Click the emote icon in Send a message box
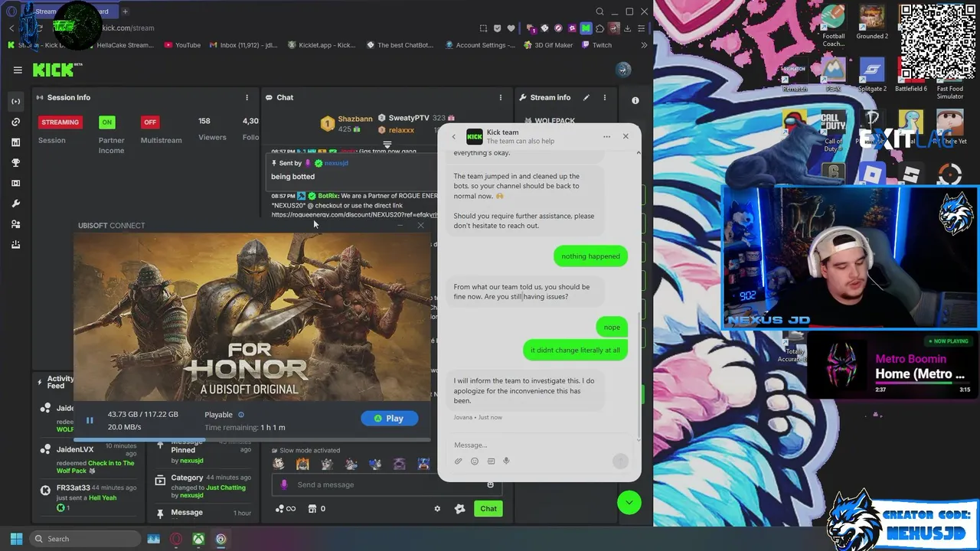 (x=490, y=484)
